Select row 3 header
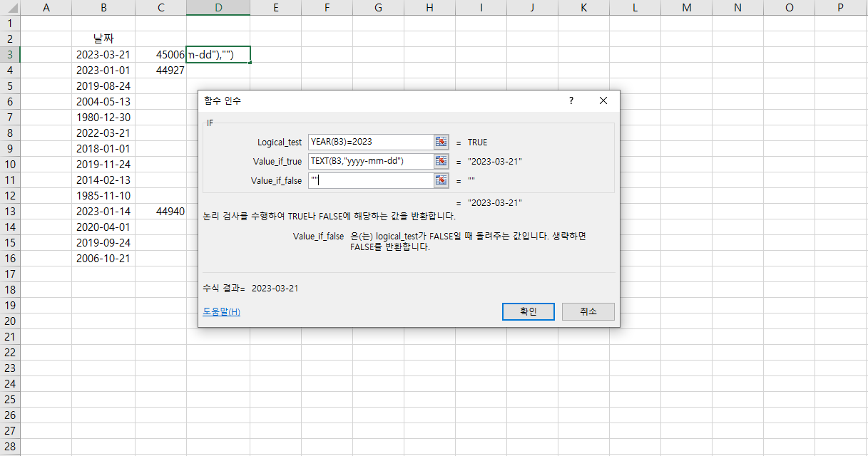The image size is (868, 456). tap(10, 55)
